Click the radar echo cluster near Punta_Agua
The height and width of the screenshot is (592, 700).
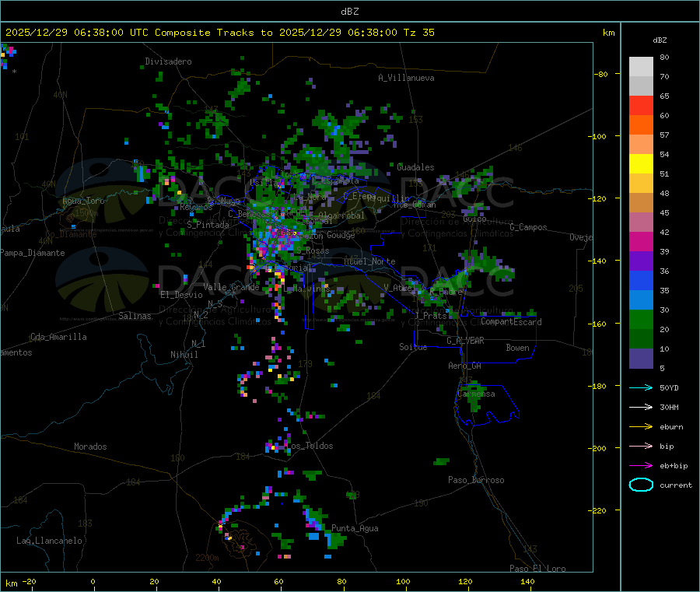click(x=324, y=527)
